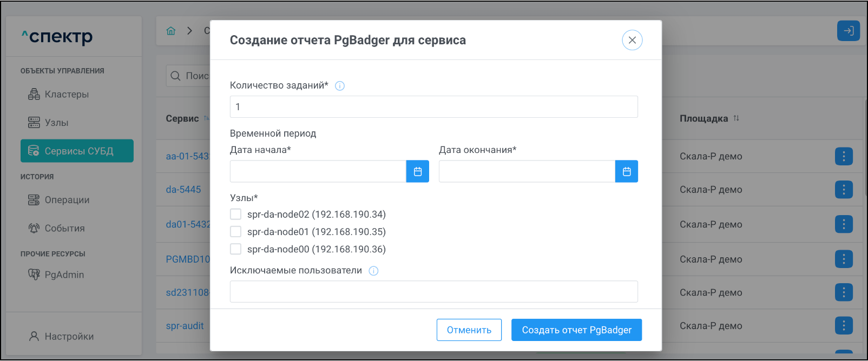Check node spr-da-node01 (192.168.190.35)

236,232
